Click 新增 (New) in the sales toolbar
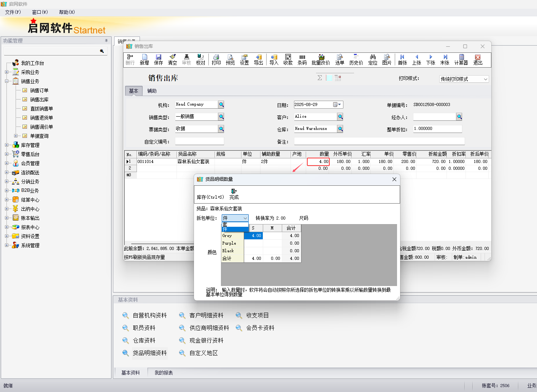Viewport: 537px width, 392px height. (x=144, y=60)
